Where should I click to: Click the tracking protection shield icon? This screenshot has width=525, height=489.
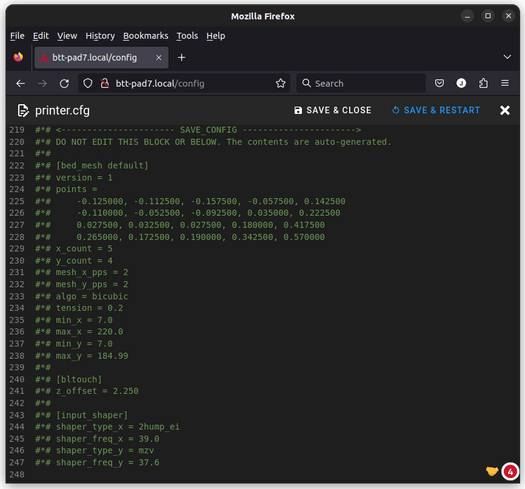[88, 83]
